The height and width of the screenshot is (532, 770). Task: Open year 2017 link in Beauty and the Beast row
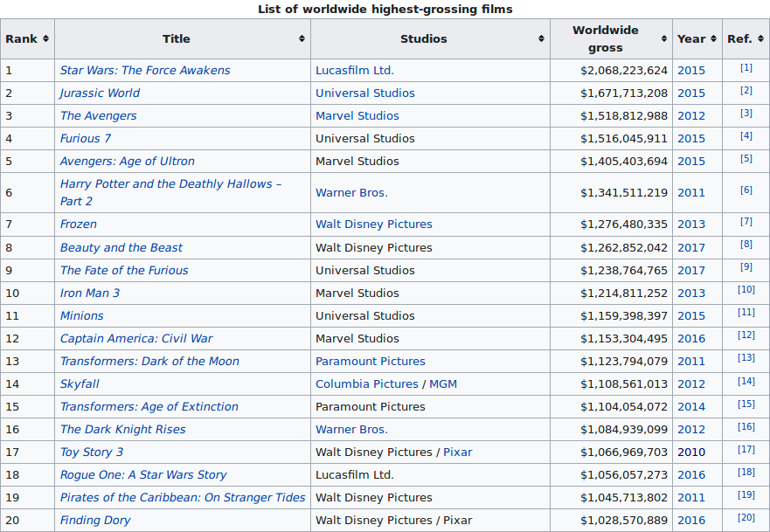point(691,247)
